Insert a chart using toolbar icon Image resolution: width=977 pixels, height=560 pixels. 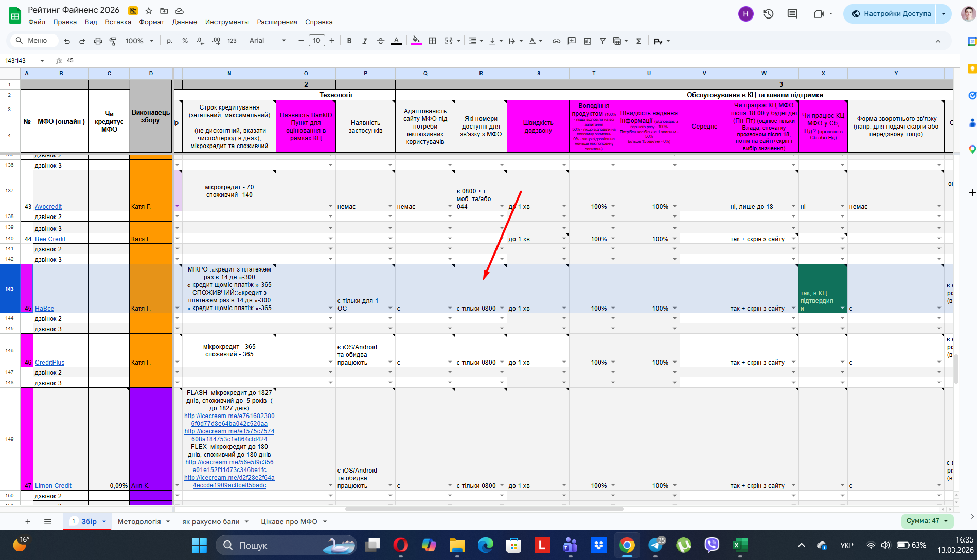pyautogui.click(x=588, y=41)
